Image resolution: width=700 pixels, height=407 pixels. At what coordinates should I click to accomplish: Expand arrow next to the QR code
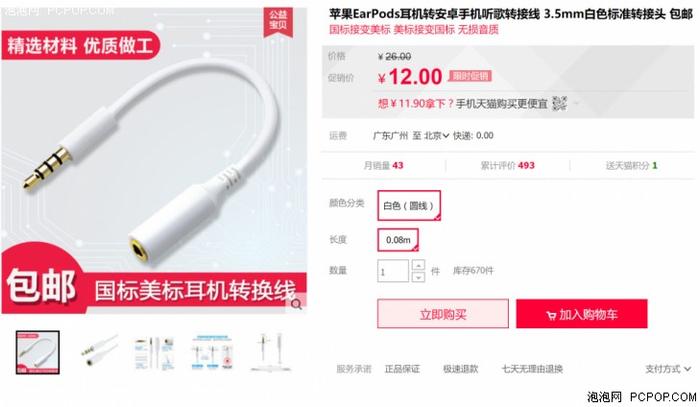(x=576, y=104)
